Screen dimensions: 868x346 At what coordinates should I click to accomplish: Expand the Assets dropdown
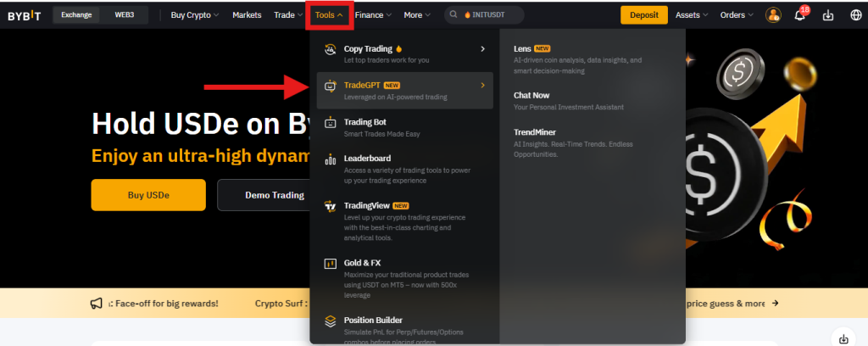(692, 15)
